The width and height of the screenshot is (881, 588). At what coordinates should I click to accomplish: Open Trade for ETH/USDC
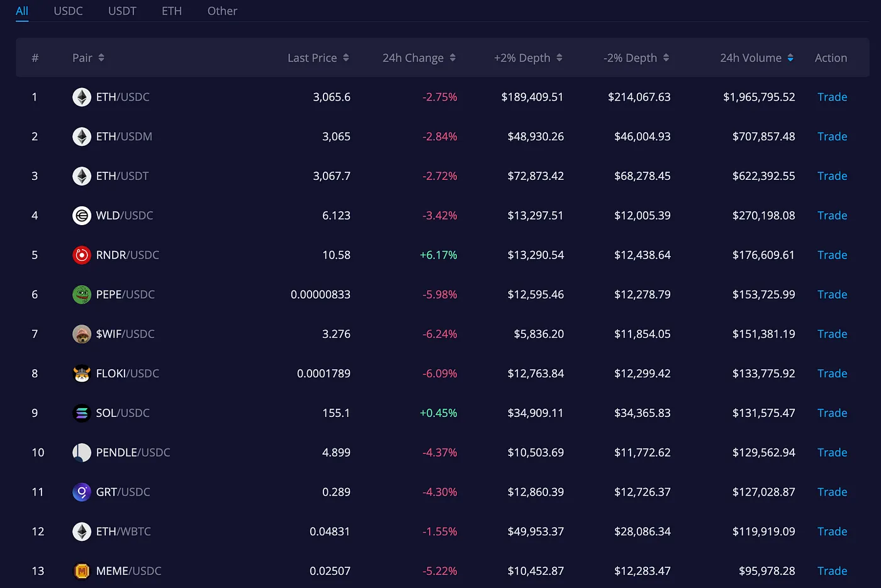pyautogui.click(x=832, y=97)
